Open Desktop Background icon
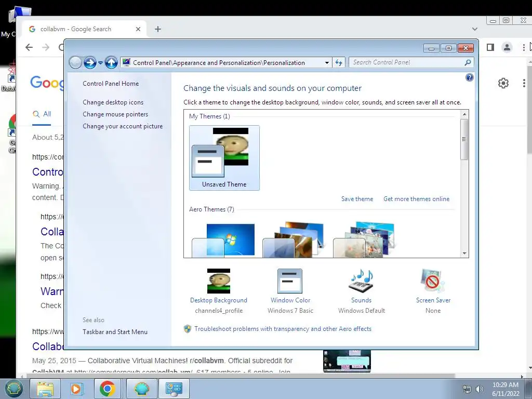The width and height of the screenshot is (532, 399). 219,281
